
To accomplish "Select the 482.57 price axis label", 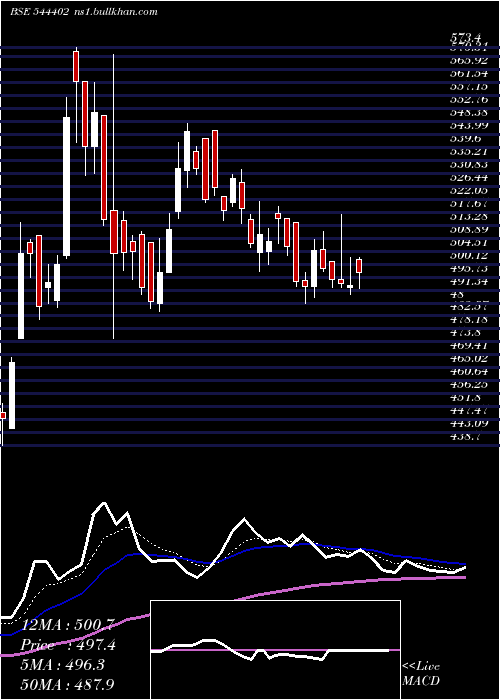I will (x=471, y=307).
